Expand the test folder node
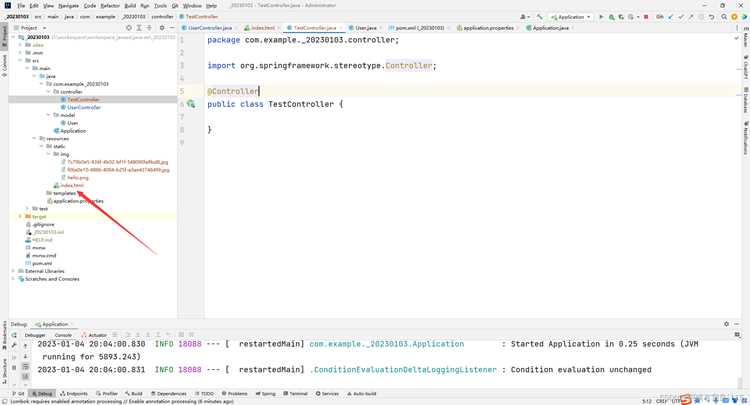The height and width of the screenshot is (405, 750). click(27, 208)
